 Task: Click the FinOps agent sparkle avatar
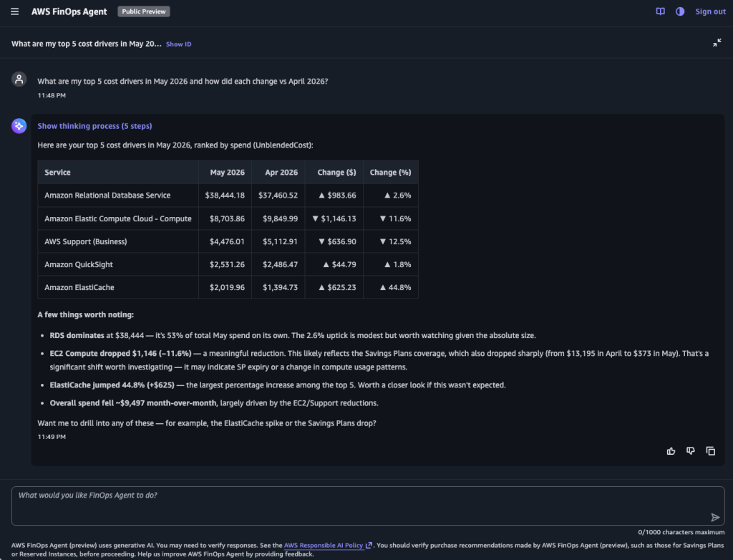[19, 126]
